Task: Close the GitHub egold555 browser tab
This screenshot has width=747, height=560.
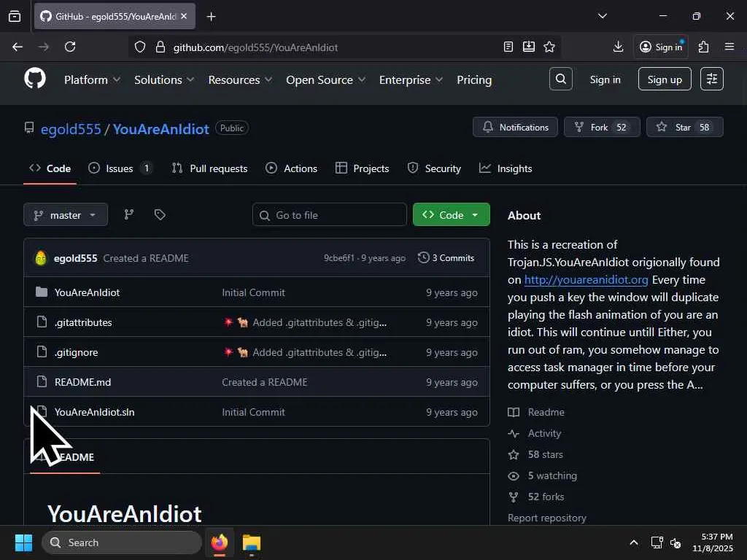Action: 184,16
